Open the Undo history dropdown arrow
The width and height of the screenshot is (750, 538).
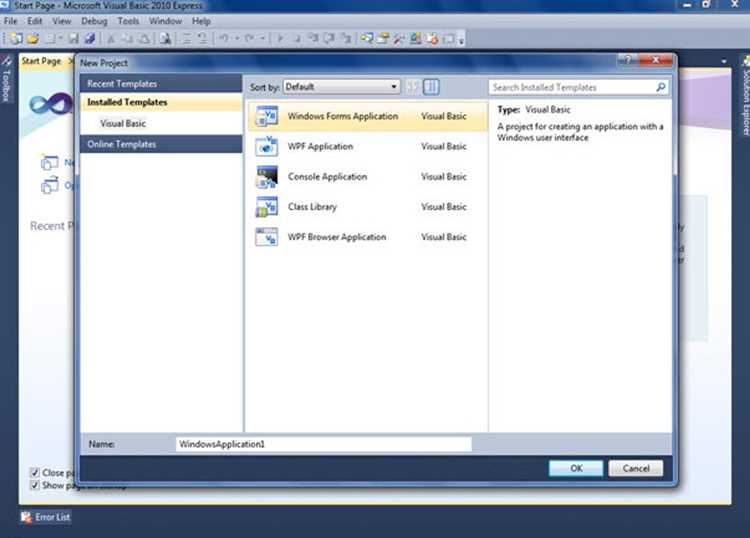tap(236, 39)
